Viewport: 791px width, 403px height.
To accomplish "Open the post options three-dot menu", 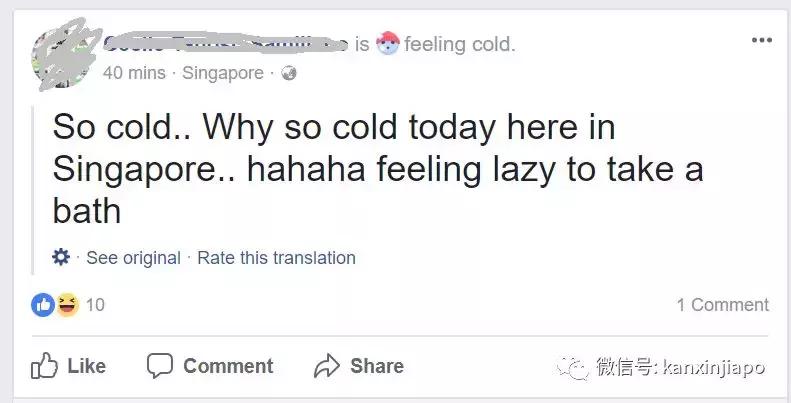I will tap(761, 41).
